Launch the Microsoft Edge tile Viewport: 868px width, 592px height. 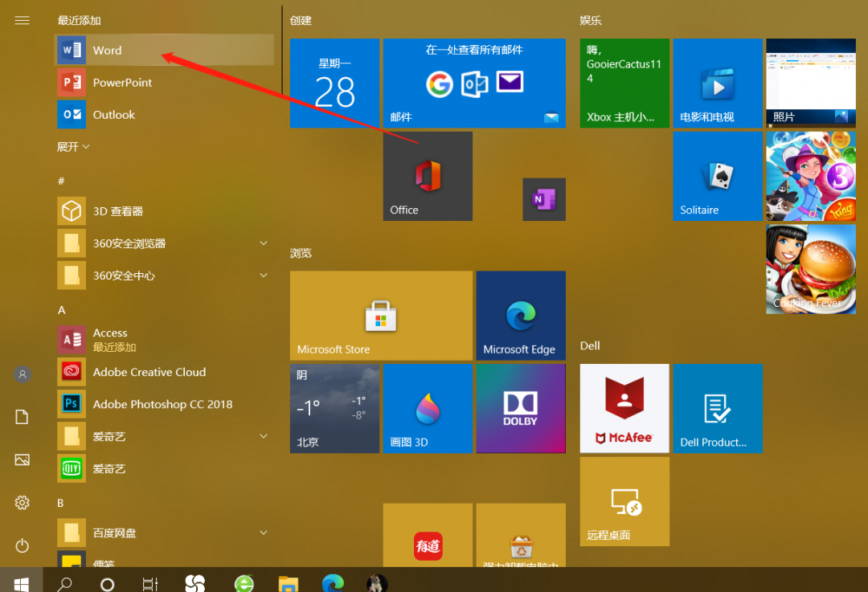tap(521, 316)
